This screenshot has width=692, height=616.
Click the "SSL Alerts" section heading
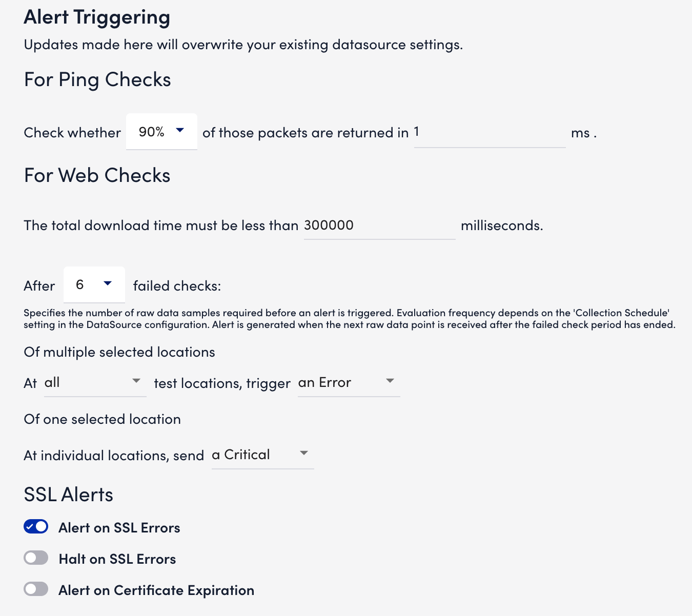tap(68, 494)
